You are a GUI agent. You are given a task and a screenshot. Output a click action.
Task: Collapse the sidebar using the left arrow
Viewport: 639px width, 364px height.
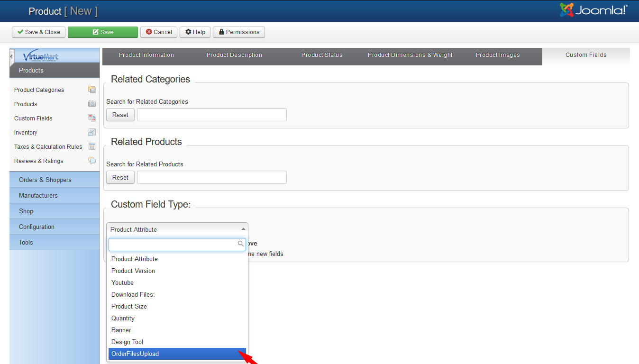pos(12,57)
